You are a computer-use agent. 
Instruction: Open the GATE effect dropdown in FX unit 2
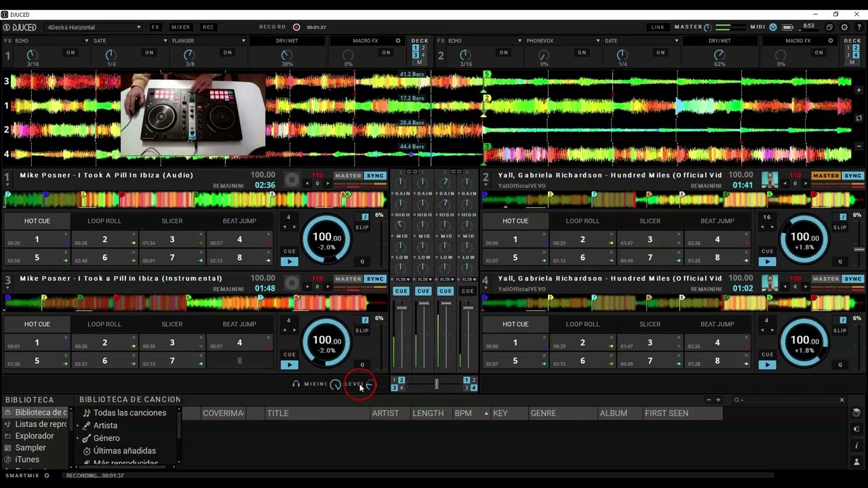point(642,41)
